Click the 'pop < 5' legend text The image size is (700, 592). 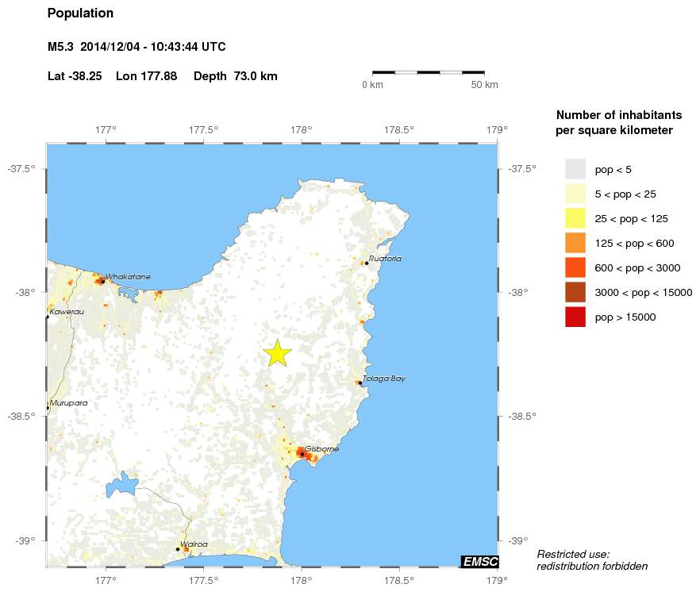click(x=613, y=170)
